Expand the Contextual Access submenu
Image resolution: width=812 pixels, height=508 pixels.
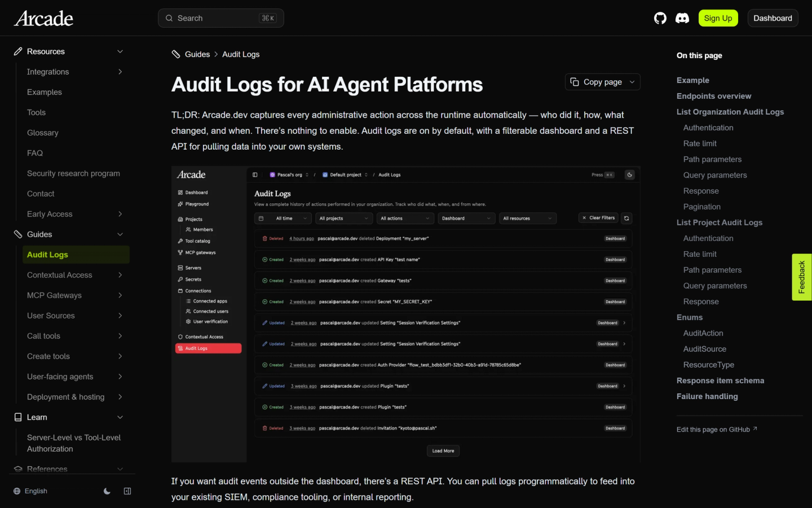click(120, 275)
